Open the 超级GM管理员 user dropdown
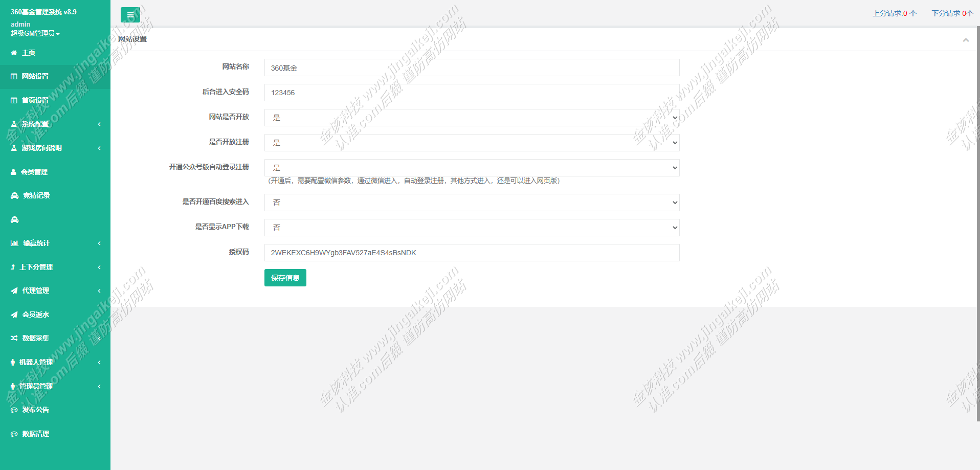Image resolution: width=980 pixels, height=470 pixels. click(35, 33)
